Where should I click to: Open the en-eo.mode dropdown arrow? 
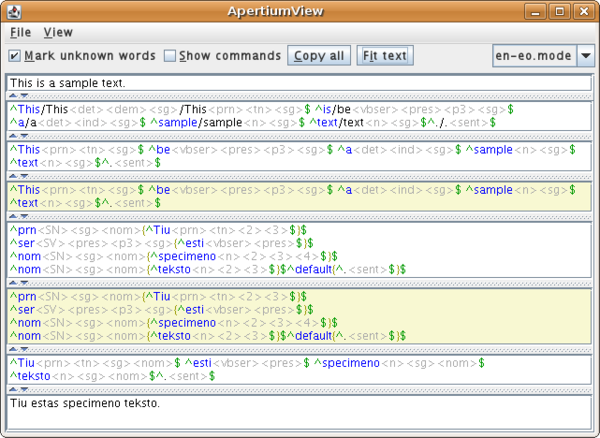tap(586, 56)
